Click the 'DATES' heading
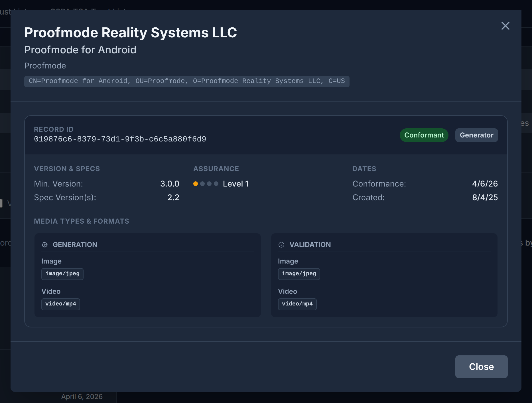Viewport: 532px width, 403px height. [364, 169]
